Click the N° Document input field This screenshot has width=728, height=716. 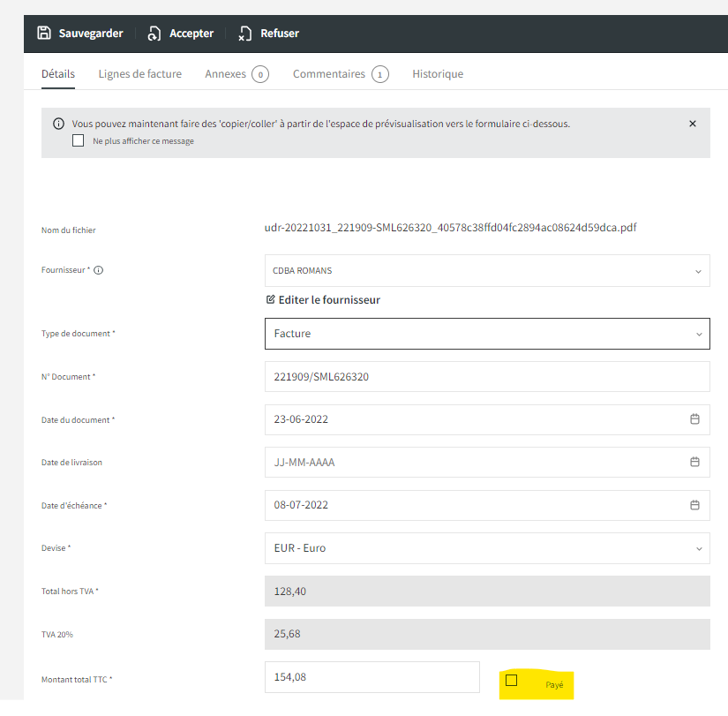[487, 376]
